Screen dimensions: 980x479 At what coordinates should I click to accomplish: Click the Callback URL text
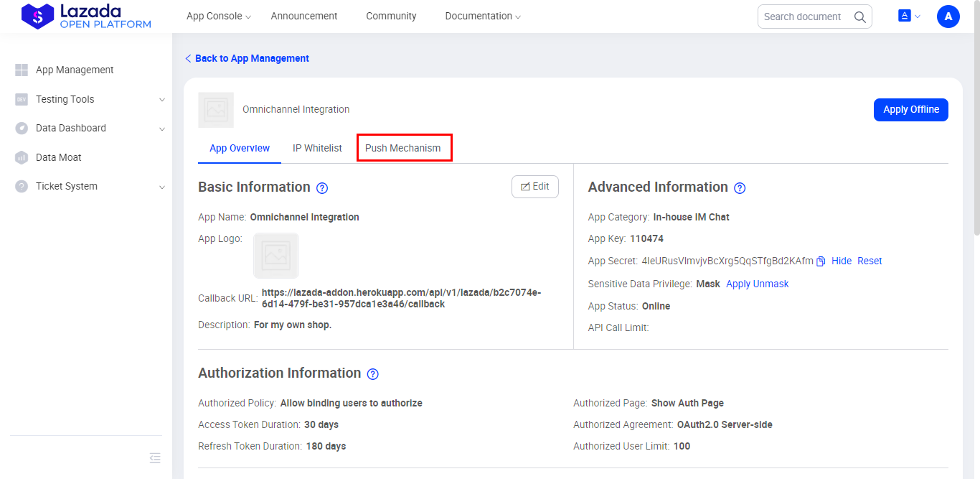402,298
